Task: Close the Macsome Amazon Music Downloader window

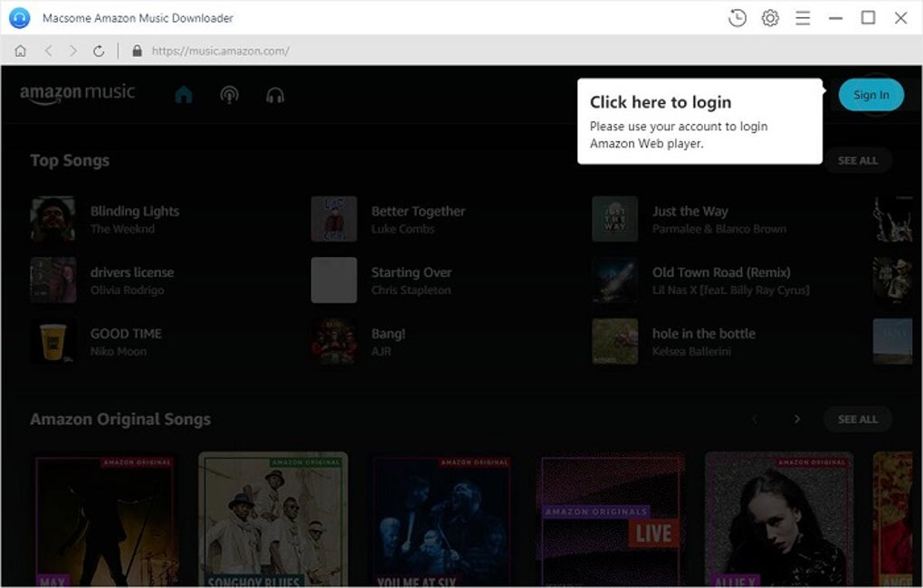Action: point(900,18)
